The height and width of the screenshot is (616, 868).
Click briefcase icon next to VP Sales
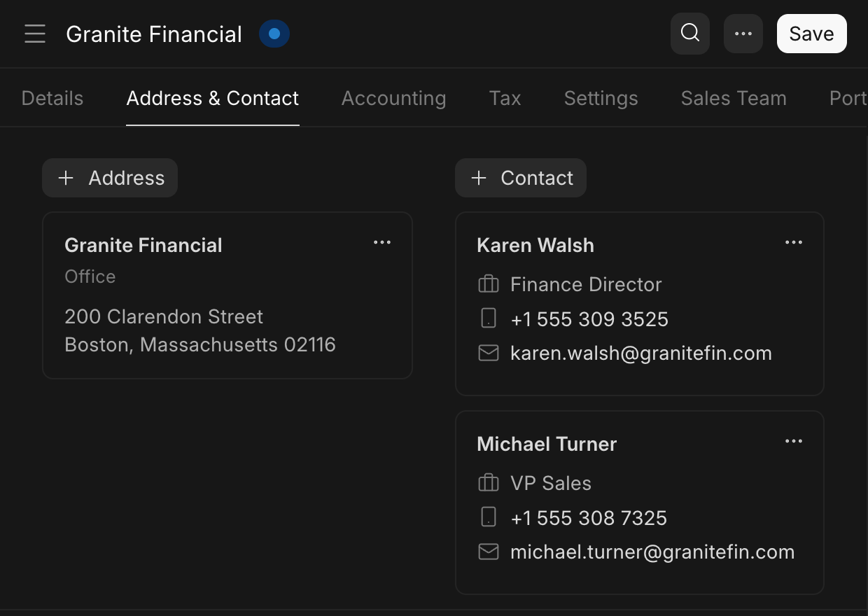[x=489, y=483]
